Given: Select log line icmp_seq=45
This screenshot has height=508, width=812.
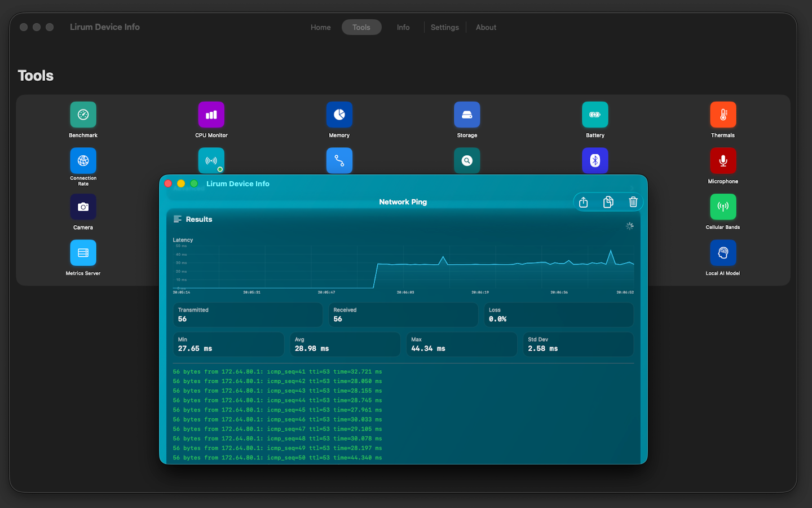Looking at the screenshot, I should [277, 410].
